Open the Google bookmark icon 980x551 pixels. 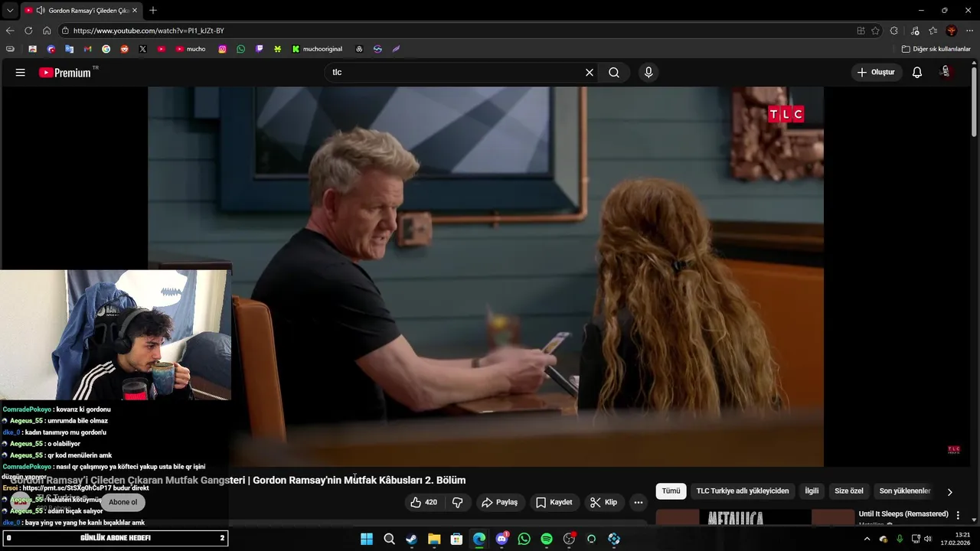point(106,49)
